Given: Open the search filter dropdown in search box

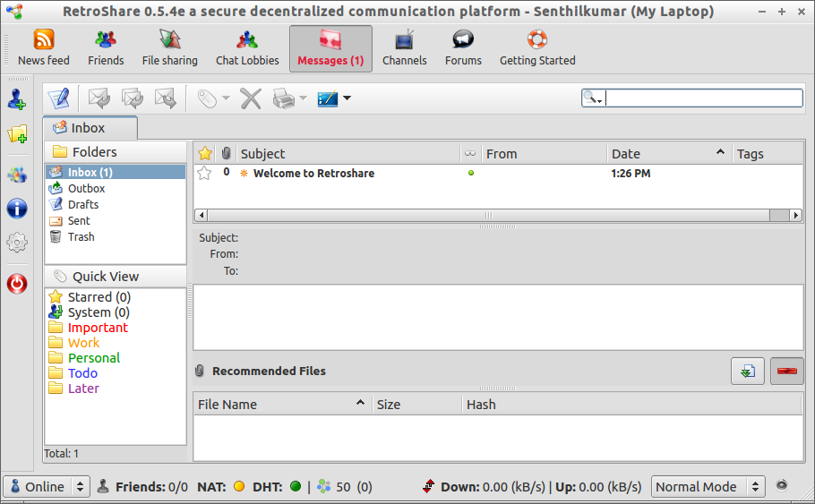Looking at the screenshot, I should click(593, 98).
